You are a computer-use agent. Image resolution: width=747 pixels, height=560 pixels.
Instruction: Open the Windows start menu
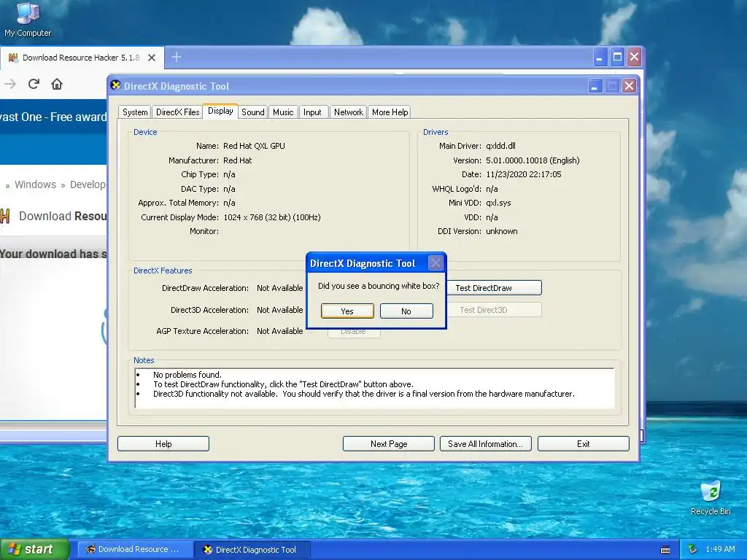[34, 549]
